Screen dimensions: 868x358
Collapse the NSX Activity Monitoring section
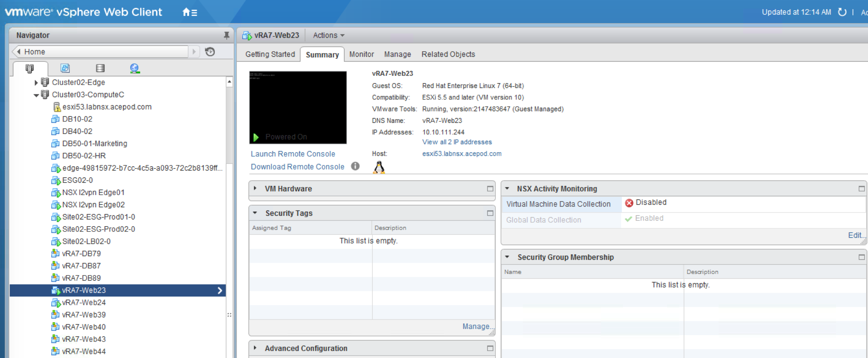click(507, 189)
